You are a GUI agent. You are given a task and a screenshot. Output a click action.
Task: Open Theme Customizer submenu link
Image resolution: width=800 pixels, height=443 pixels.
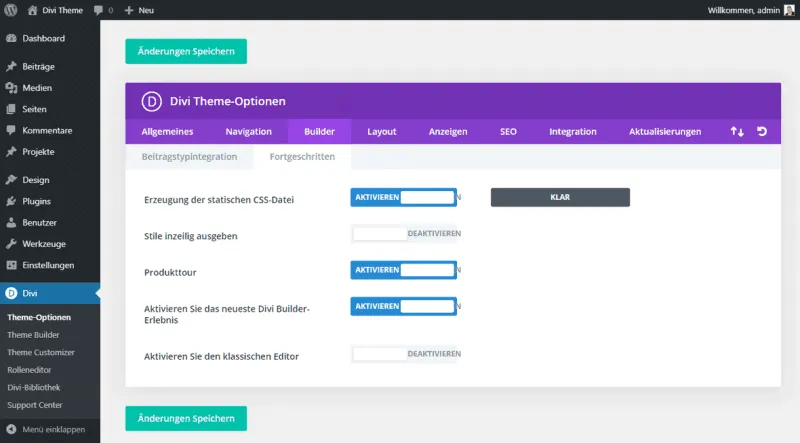tap(41, 352)
